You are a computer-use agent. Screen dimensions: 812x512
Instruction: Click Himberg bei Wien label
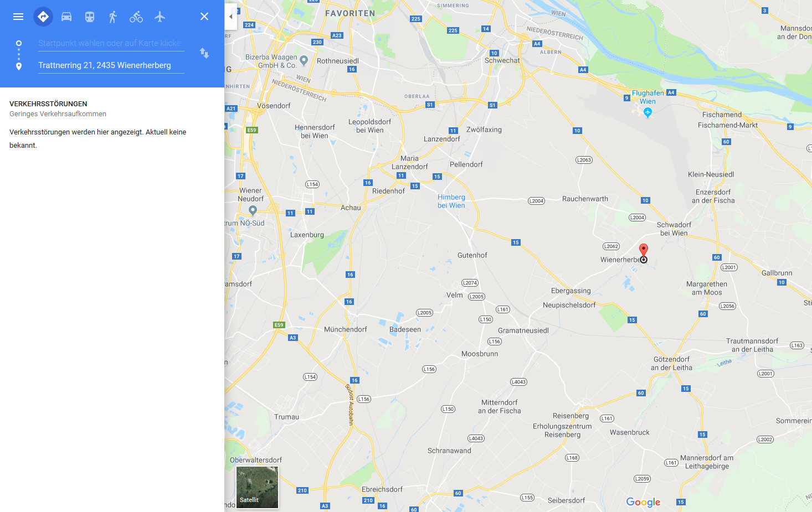coord(451,201)
